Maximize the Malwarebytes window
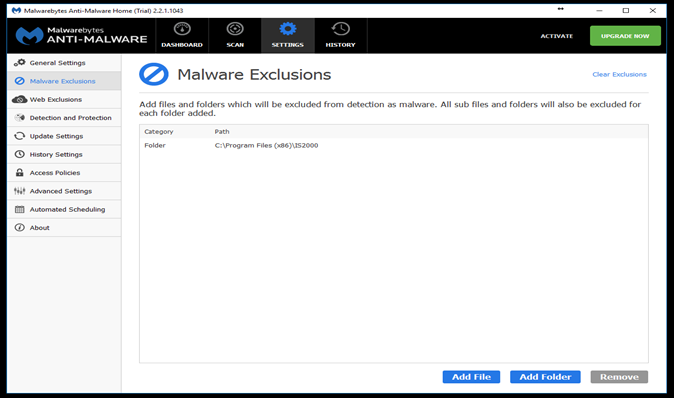The width and height of the screenshot is (674, 398). pyautogui.click(x=626, y=10)
